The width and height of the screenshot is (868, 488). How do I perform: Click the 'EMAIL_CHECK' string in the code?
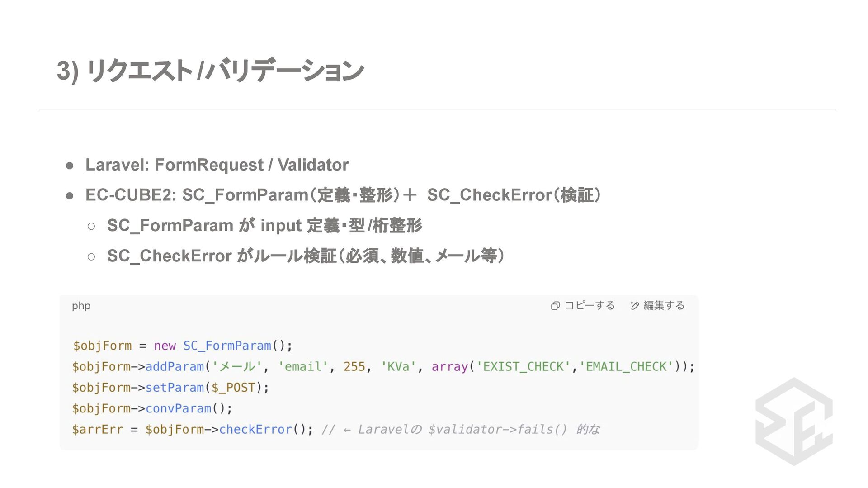(x=626, y=366)
